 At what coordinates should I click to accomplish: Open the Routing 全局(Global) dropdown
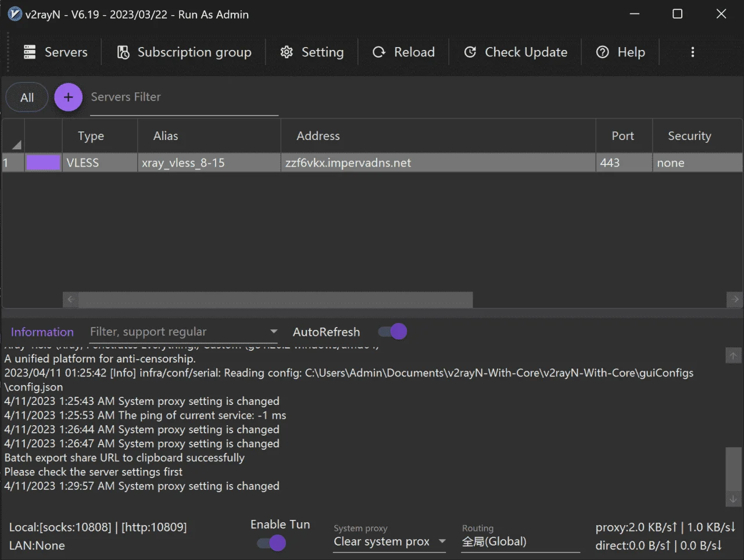[x=520, y=542]
